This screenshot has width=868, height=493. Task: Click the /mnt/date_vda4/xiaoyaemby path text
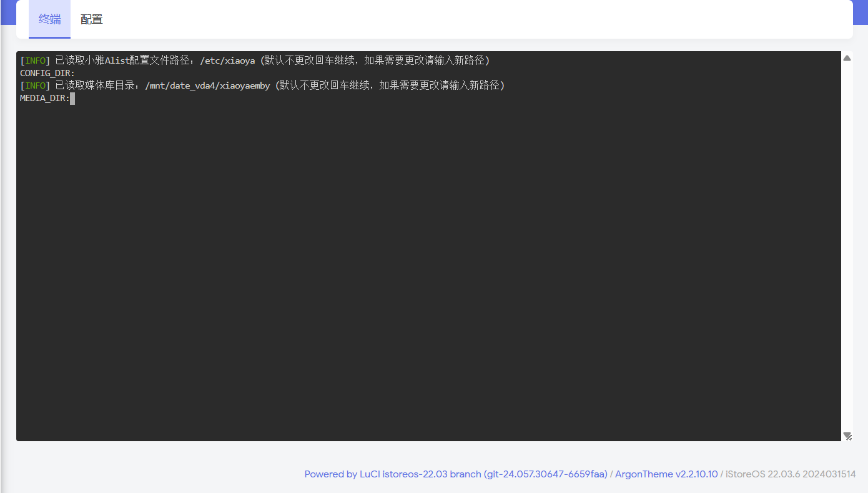[x=207, y=85]
